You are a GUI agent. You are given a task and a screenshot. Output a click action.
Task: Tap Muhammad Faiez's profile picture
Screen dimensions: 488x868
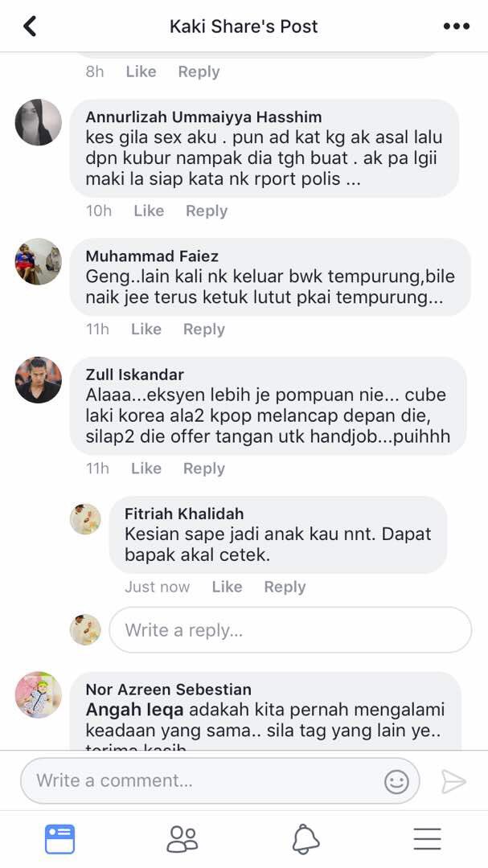[39, 262]
